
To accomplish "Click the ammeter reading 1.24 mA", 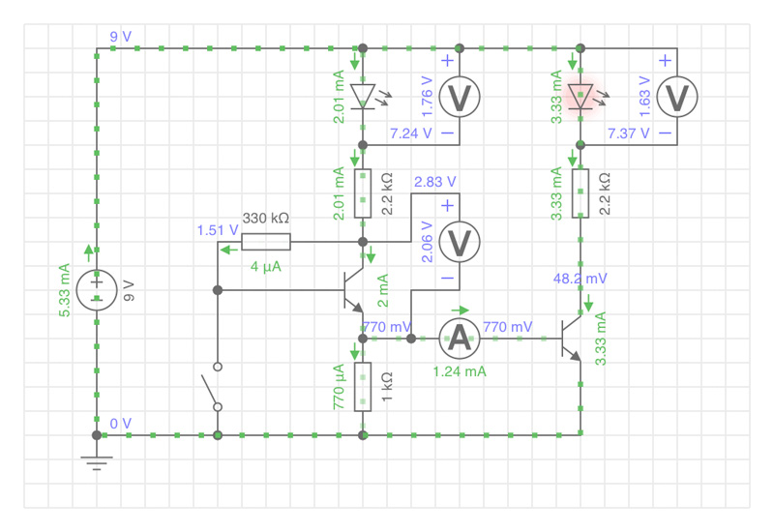I will (460, 339).
